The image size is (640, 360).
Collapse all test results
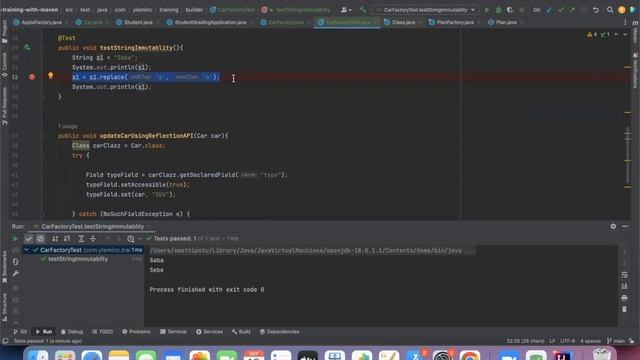pos(93,239)
